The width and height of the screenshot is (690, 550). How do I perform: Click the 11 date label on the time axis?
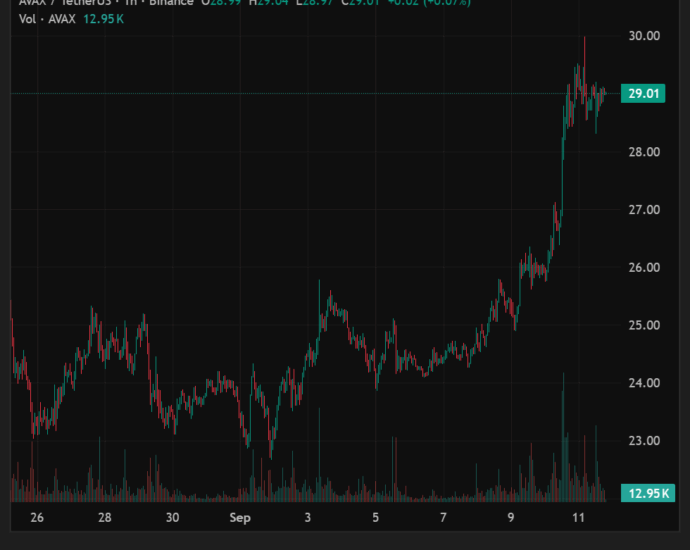[578, 518]
